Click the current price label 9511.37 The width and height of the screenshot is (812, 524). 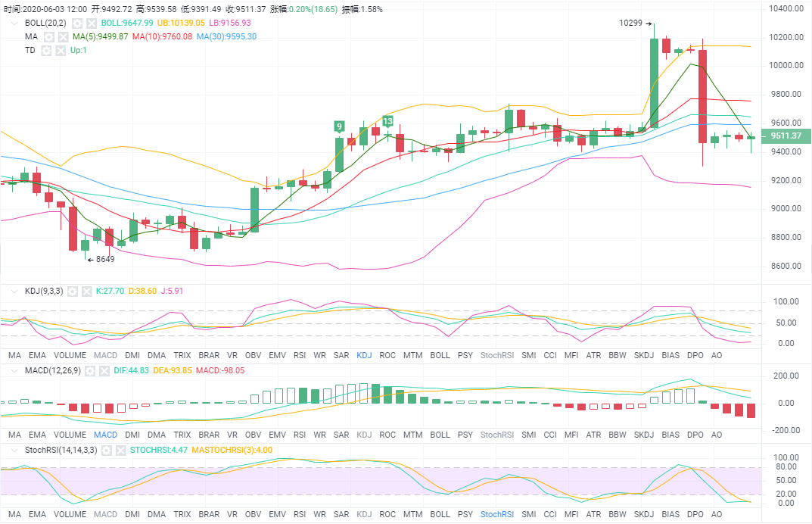(x=786, y=136)
